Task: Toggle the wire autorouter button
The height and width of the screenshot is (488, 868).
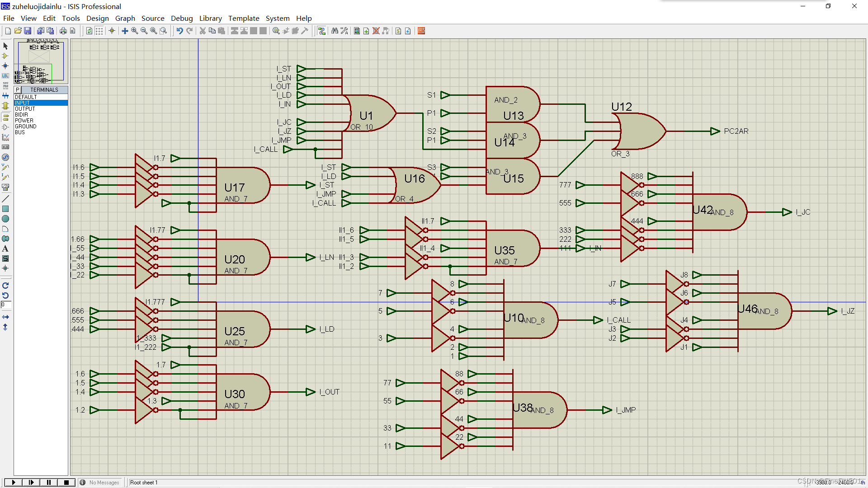Action: pos(321,31)
